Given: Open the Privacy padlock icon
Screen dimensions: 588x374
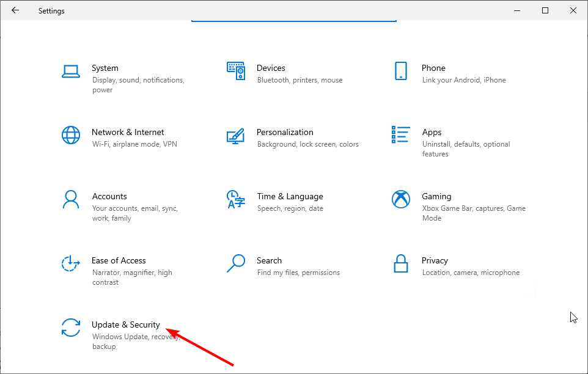Looking at the screenshot, I should tap(401, 263).
